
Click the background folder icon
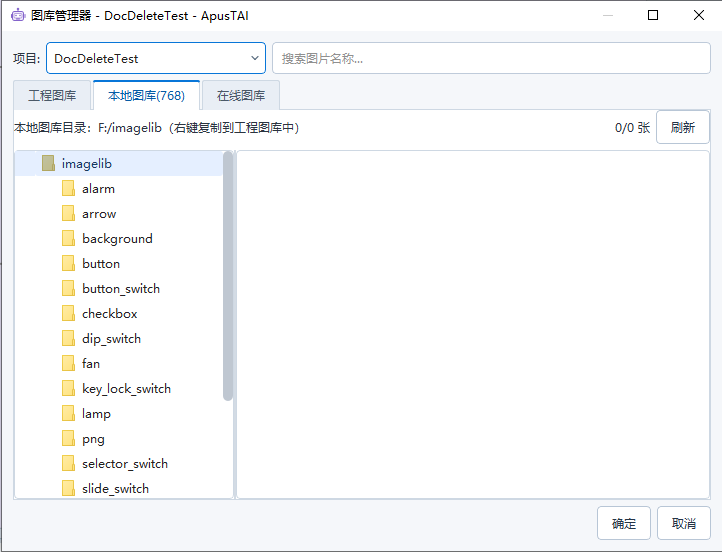click(69, 238)
